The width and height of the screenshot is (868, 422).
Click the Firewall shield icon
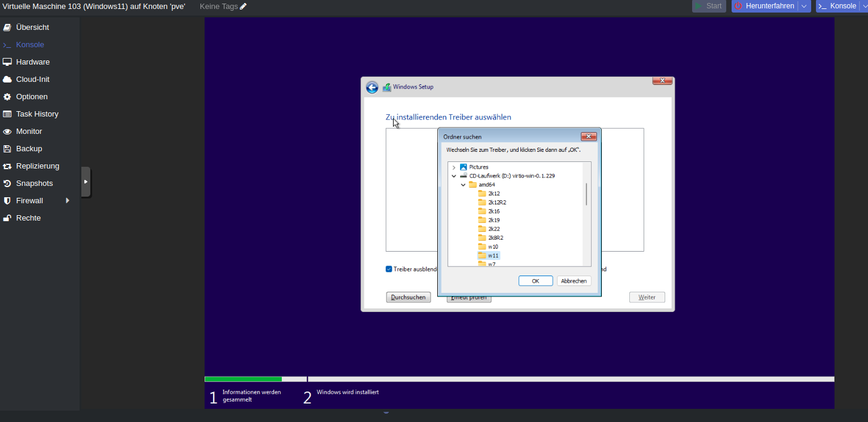click(7, 201)
